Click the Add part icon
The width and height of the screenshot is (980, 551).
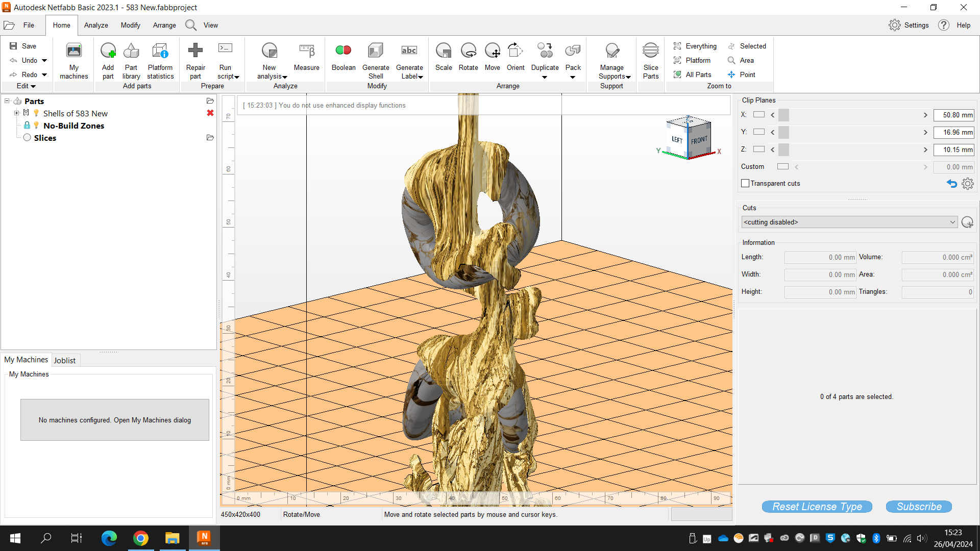(x=108, y=51)
